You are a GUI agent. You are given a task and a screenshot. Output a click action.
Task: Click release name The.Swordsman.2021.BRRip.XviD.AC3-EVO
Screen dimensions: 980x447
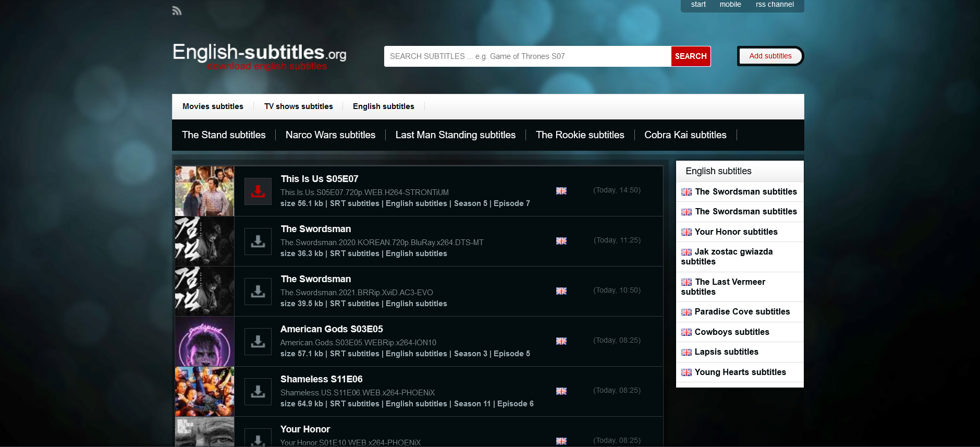(357, 293)
